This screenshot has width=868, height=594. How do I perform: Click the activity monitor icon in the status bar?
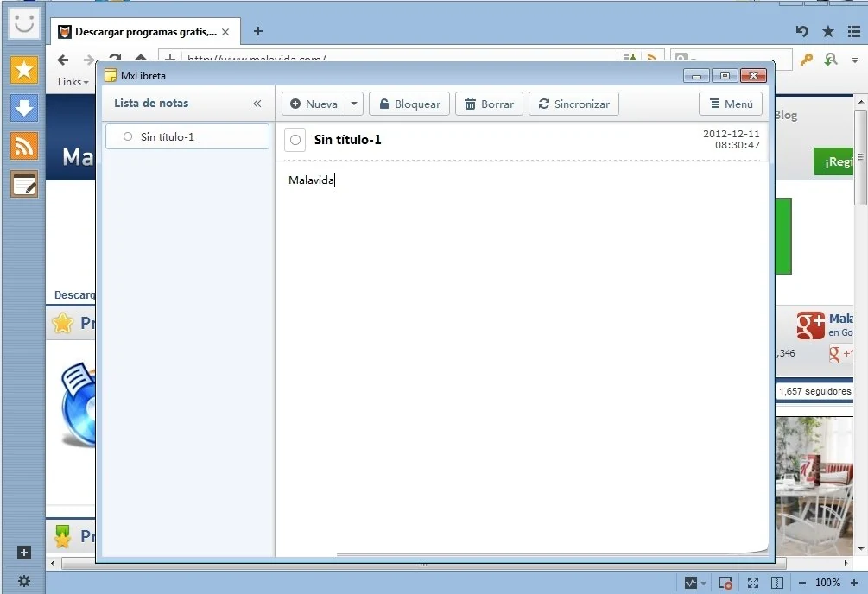click(x=691, y=583)
